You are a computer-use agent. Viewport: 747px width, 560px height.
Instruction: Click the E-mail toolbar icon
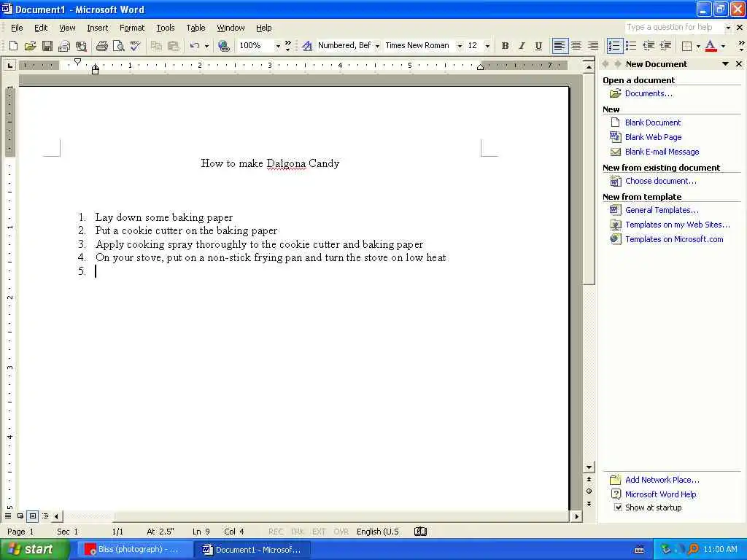[x=64, y=46]
